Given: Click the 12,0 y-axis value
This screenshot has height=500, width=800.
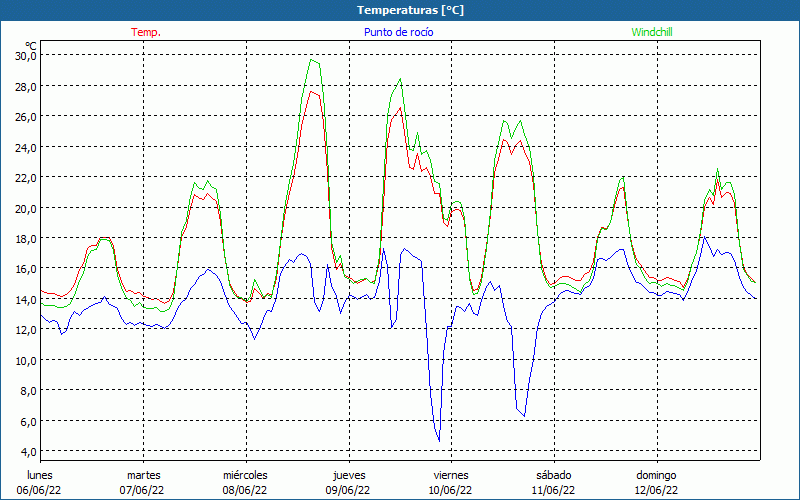Looking at the screenshot, I should point(26,330).
